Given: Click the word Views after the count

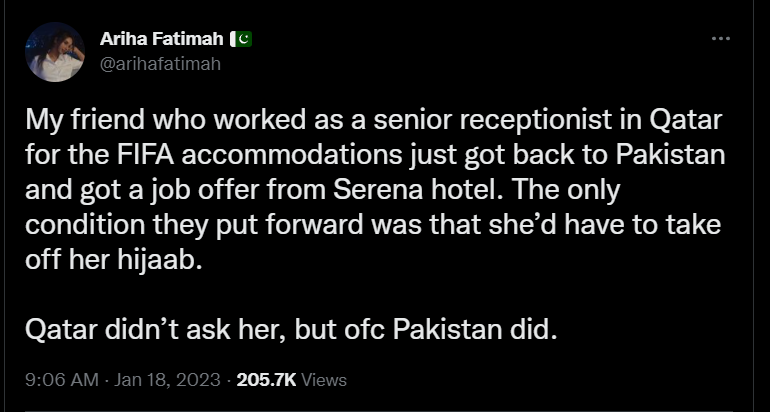Looking at the screenshot, I should 324,380.
